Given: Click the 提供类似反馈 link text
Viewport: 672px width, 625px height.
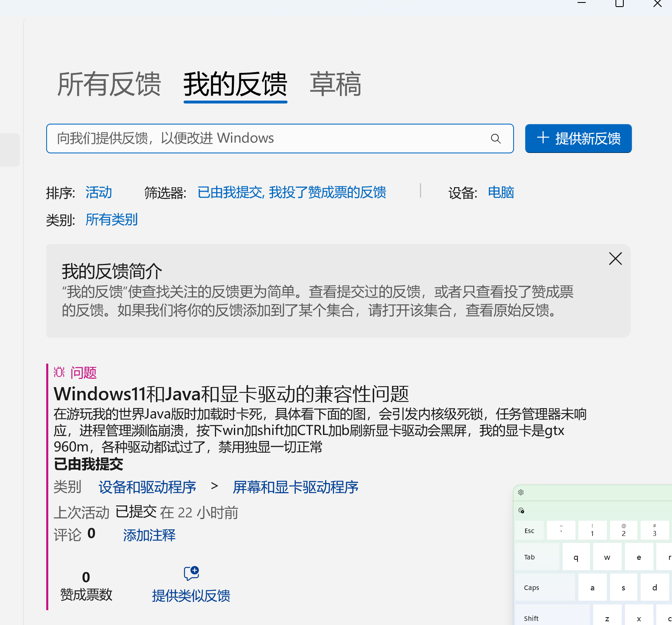Looking at the screenshot, I should (191, 596).
